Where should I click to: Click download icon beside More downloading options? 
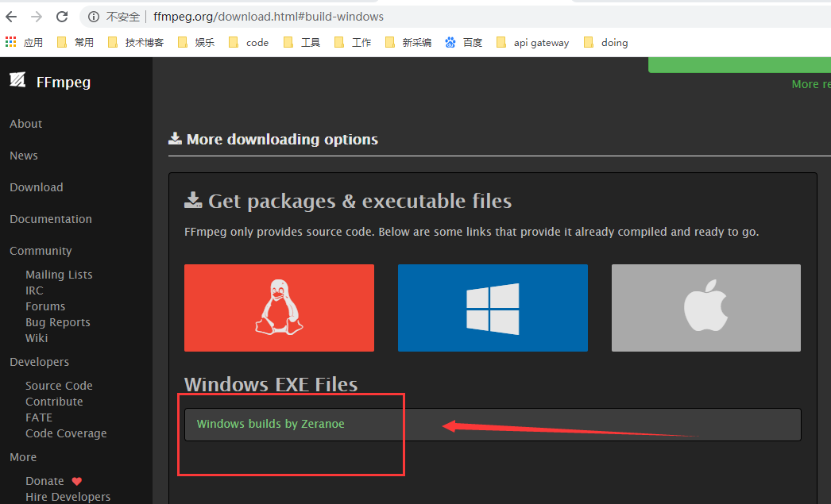[175, 139]
